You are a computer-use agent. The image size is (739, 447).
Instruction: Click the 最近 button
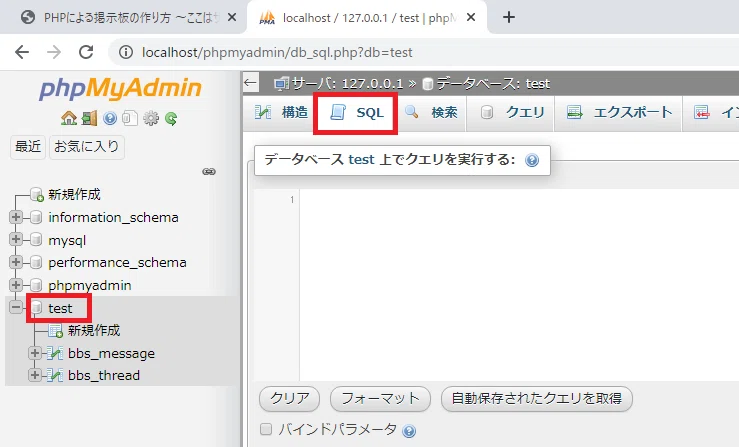pos(28,147)
